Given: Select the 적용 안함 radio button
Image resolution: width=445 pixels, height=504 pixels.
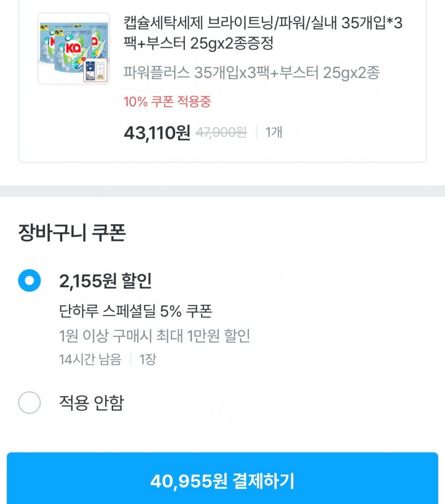Looking at the screenshot, I should pos(29,403).
